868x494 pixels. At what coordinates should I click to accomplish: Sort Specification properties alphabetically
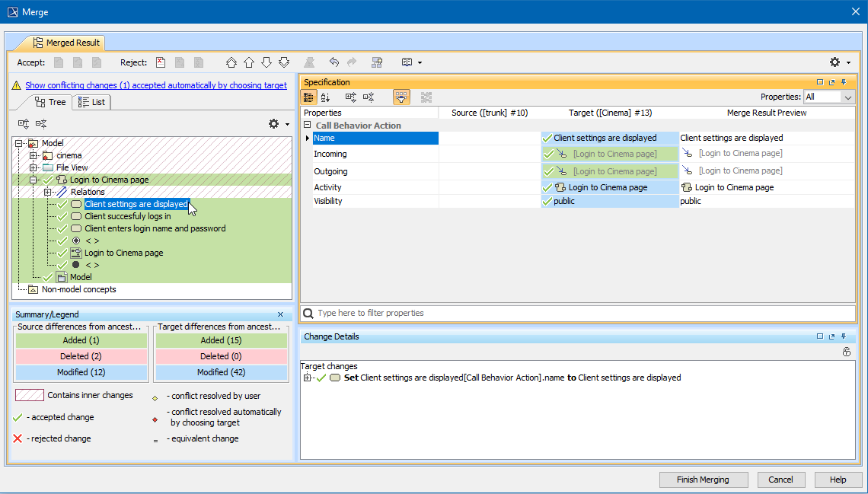325,97
